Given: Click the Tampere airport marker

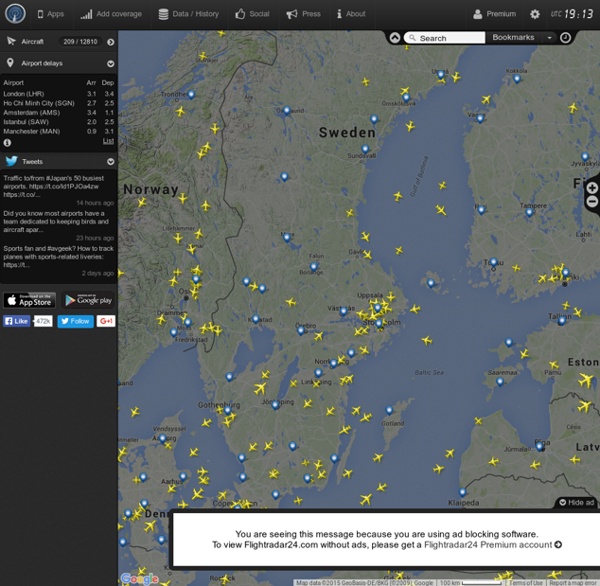Looking at the screenshot, I should tap(529, 212).
